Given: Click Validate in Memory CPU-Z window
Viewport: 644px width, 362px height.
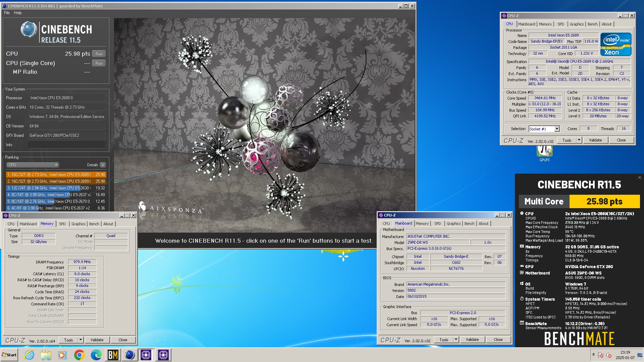Looking at the screenshot, I should [x=97, y=340].
